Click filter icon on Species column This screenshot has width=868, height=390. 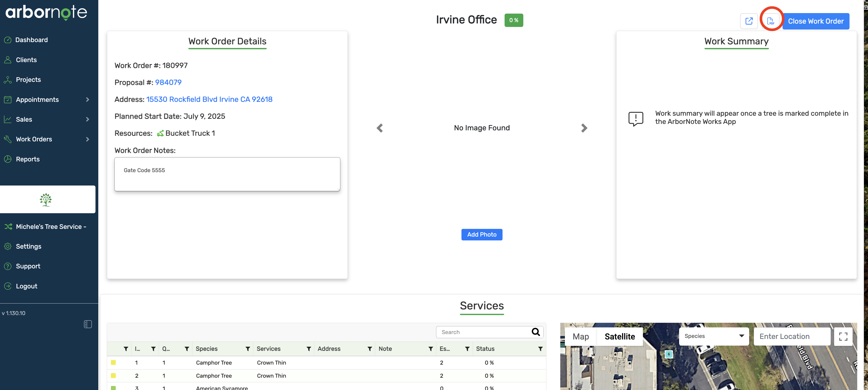[x=248, y=349]
